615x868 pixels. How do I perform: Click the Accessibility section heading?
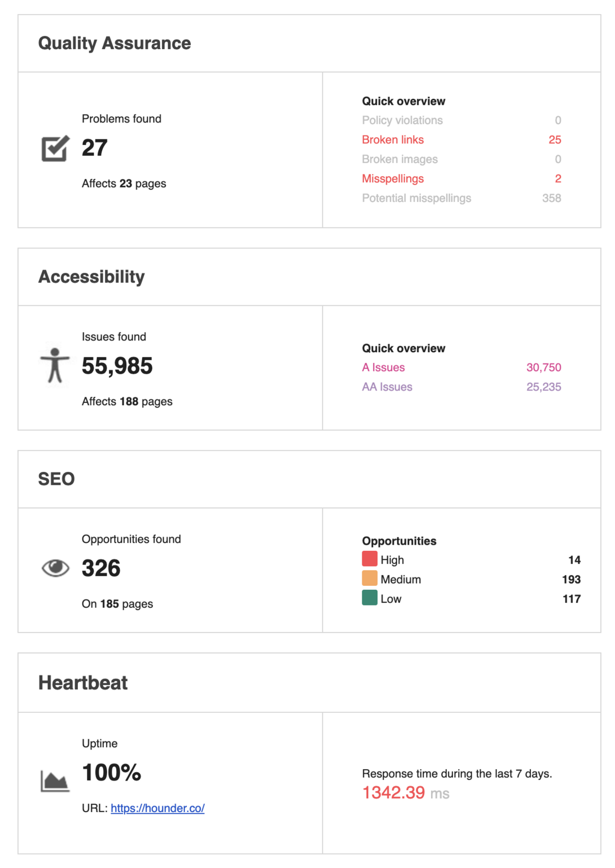(x=91, y=277)
